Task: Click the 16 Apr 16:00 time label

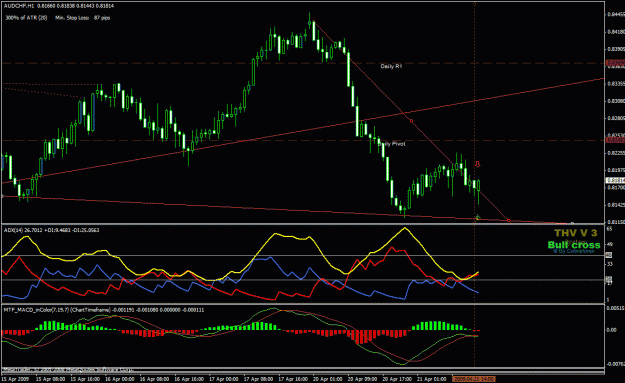Action: point(189,379)
